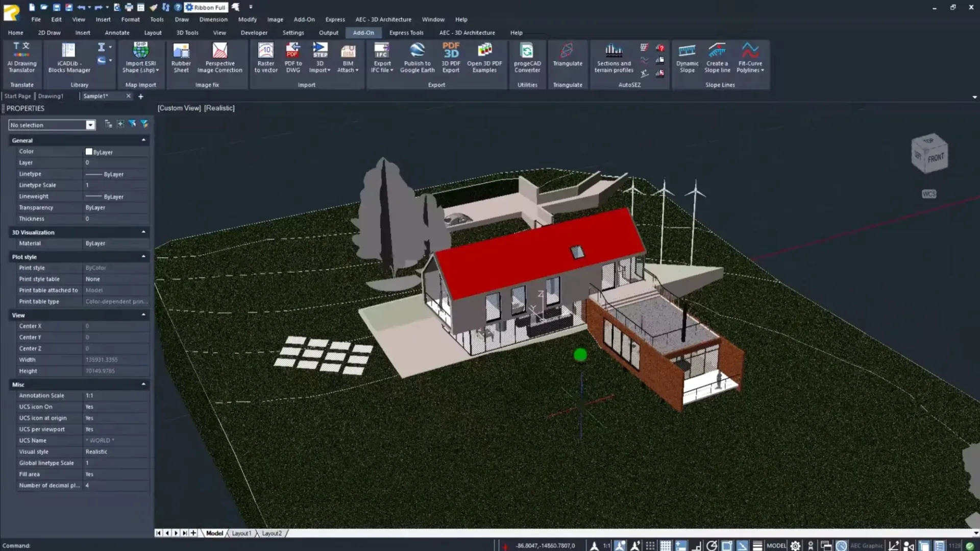The height and width of the screenshot is (551, 980).
Task: Collapse the General section in Properties
Action: click(x=143, y=140)
